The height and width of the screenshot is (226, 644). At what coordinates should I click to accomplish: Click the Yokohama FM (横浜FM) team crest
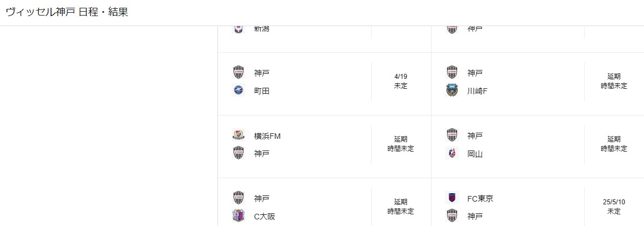[238, 135]
